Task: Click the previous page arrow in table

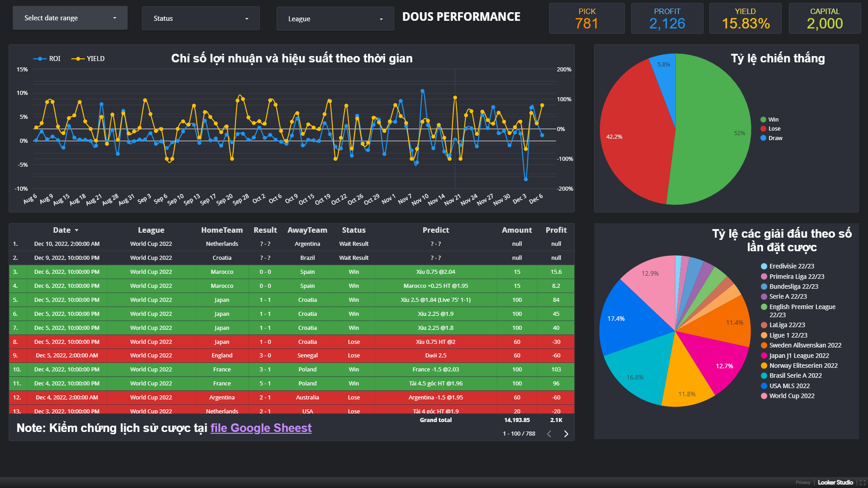Action: [549, 434]
